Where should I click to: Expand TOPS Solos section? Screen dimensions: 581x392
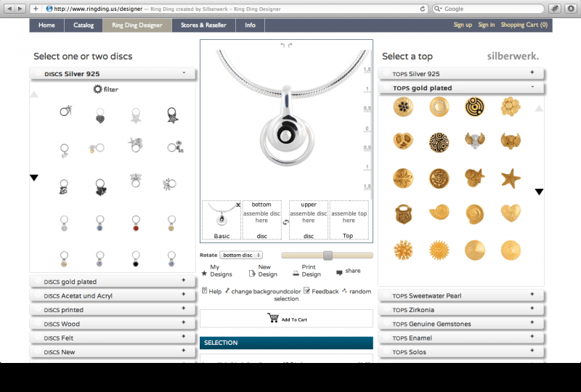click(x=461, y=352)
